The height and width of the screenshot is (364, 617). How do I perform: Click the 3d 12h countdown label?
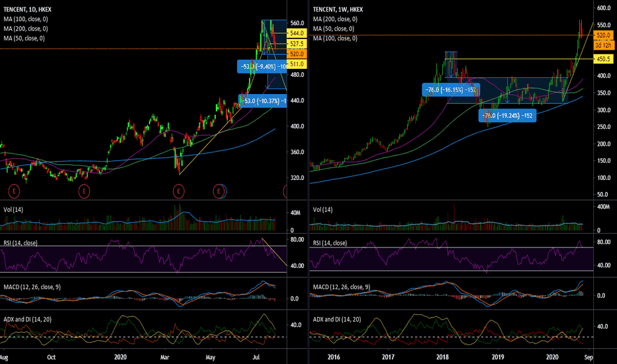[604, 45]
